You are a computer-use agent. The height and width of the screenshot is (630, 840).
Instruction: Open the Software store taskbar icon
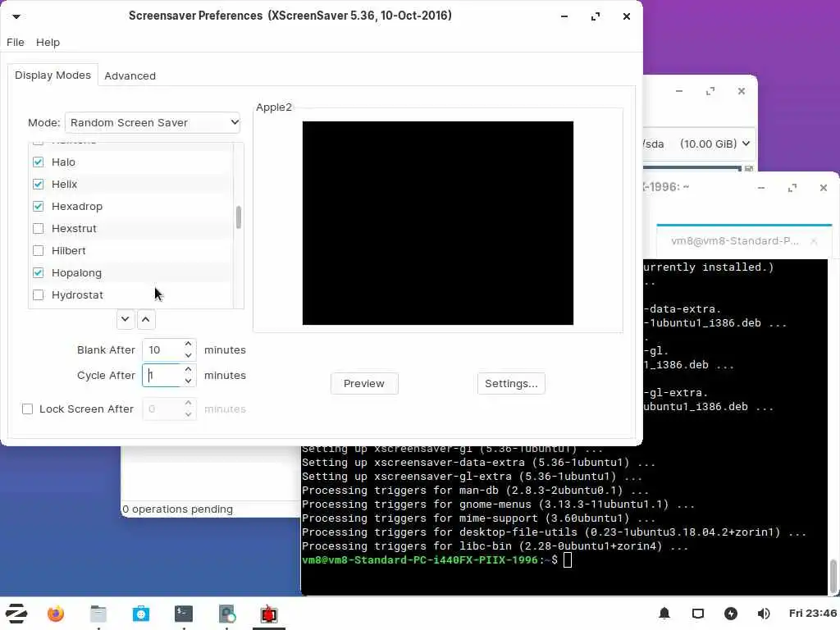point(141,614)
